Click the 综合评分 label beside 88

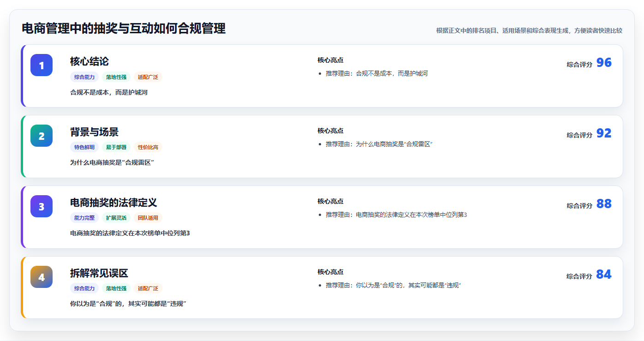tap(579, 206)
